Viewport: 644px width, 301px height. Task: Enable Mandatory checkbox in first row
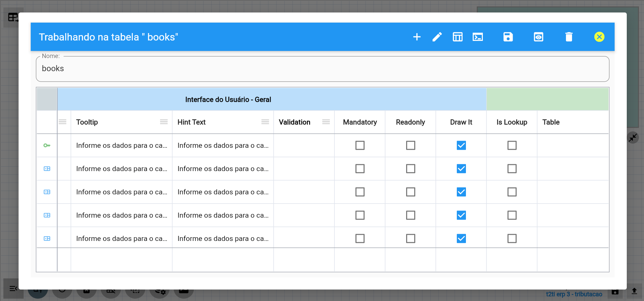click(x=360, y=145)
